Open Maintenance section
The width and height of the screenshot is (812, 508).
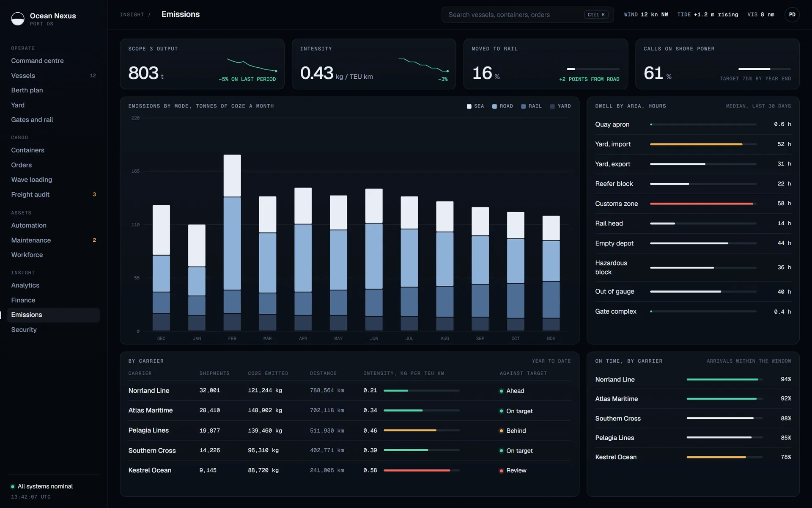(x=53, y=240)
